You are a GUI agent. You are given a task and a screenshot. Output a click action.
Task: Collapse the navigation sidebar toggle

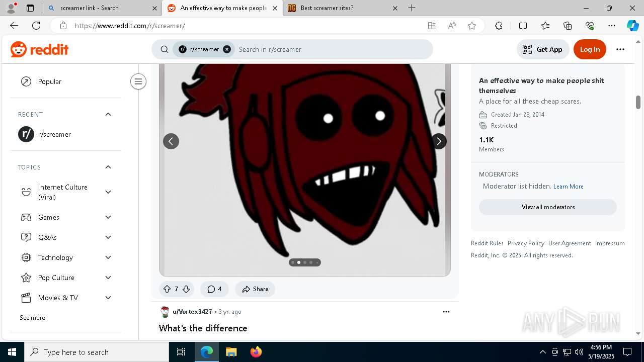[x=138, y=81]
